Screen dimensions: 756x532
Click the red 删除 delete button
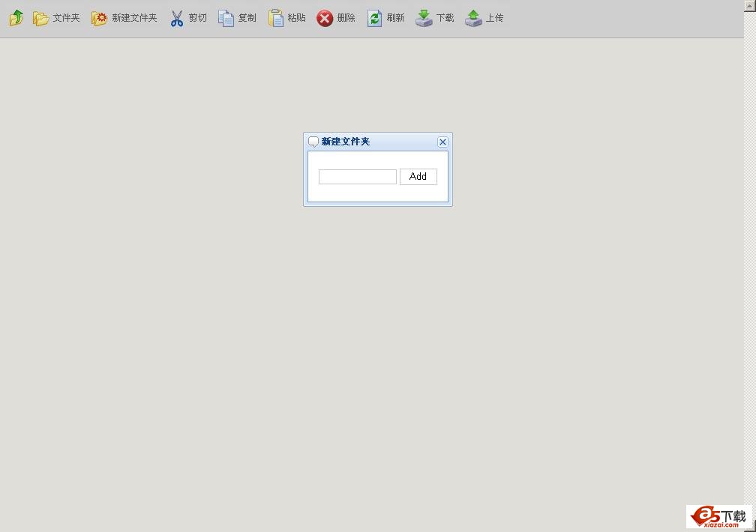[x=335, y=18]
